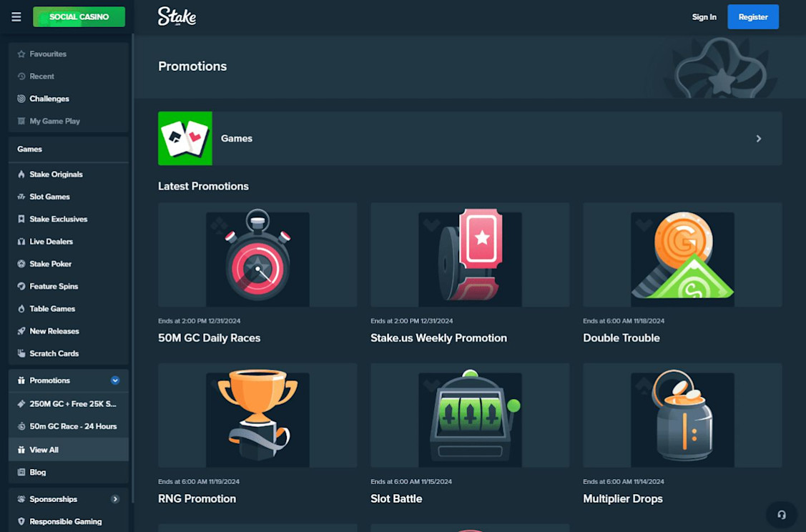Open Recent in sidebar

point(69,76)
